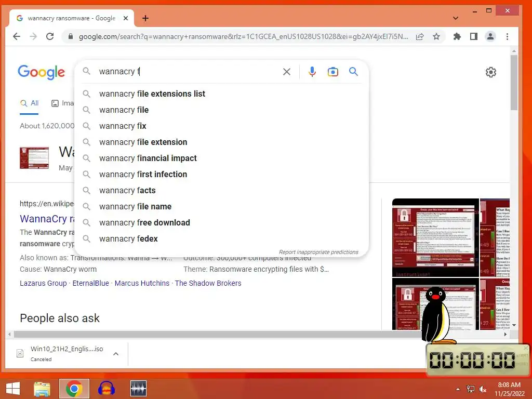This screenshot has width=532, height=399.
Task: Choose suggestion wannacry fix
Action: tap(221, 126)
